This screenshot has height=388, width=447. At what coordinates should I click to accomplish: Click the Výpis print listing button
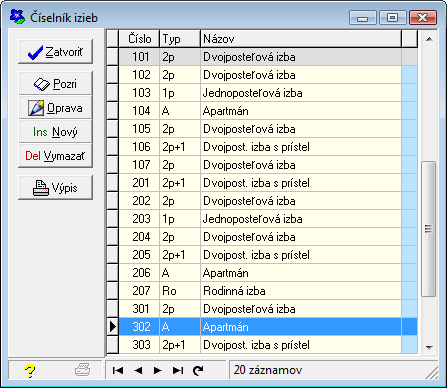55,188
